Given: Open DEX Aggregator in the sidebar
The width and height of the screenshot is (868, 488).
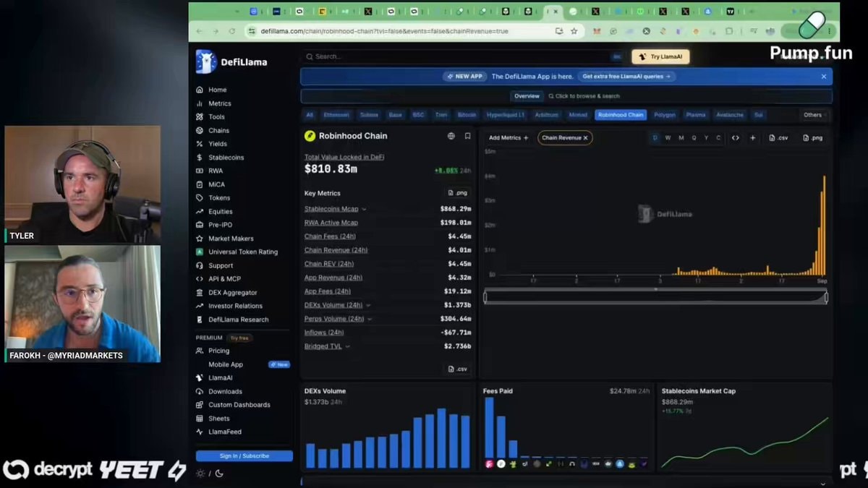Looking at the screenshot, I should [x=232, y=292].
